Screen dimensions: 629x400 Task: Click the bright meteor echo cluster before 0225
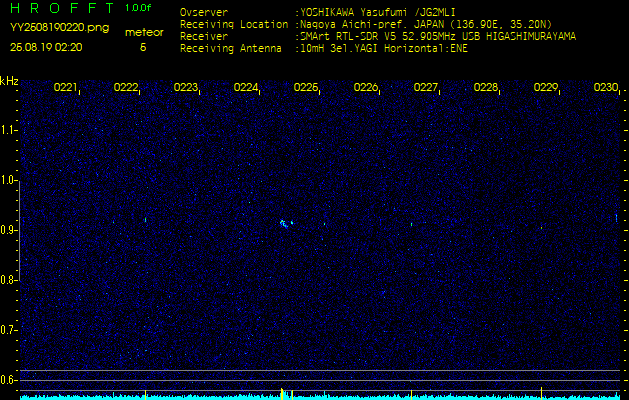pos(286,223)
